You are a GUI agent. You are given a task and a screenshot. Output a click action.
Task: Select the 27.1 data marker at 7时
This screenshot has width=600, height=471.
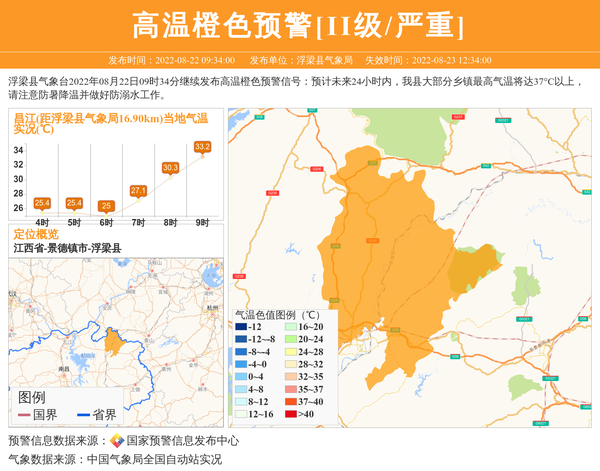(x=138, y=190)
